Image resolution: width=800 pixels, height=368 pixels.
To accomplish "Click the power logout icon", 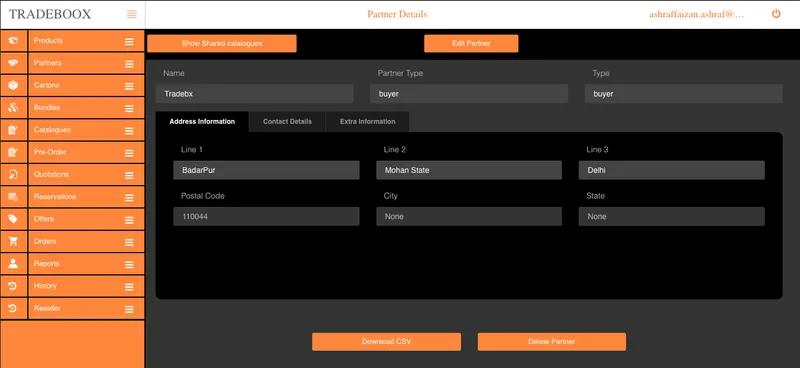I will 776,14.
